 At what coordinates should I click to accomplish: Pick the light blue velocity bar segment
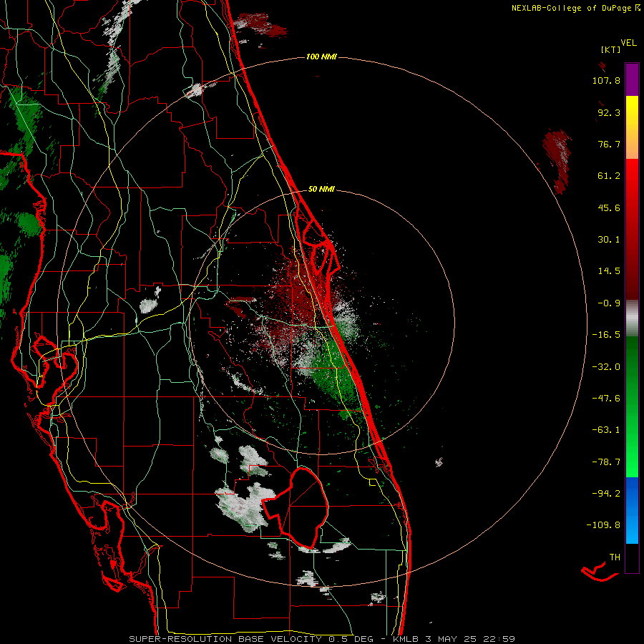point(632,528)
